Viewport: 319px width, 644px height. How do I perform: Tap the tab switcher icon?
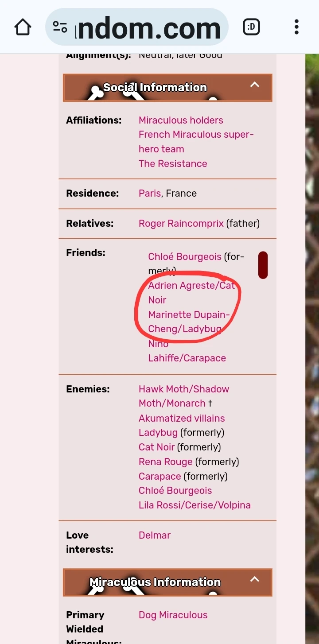point(251,27)
